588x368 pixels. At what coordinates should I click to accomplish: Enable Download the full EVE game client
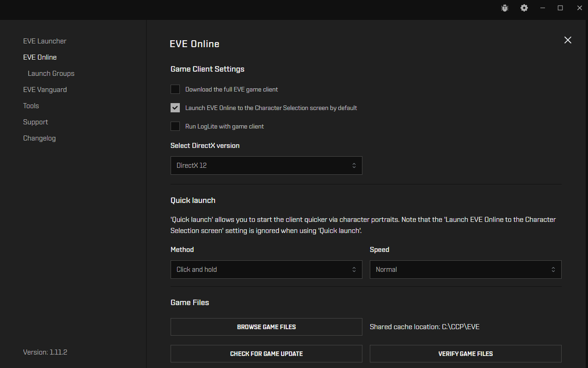pyautogui.click(x=175, y=89)
